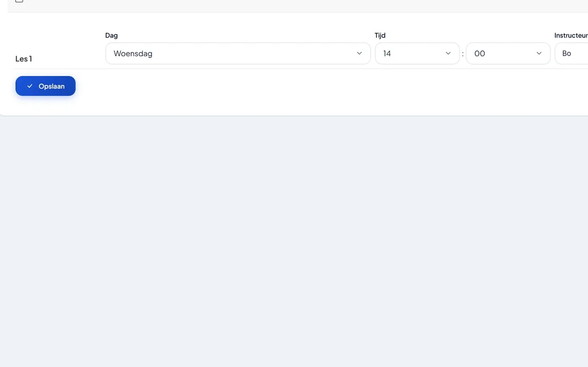The image size is (588, 367).
Task: Click the "Instructeur" field label
Action: click(571, 35)
